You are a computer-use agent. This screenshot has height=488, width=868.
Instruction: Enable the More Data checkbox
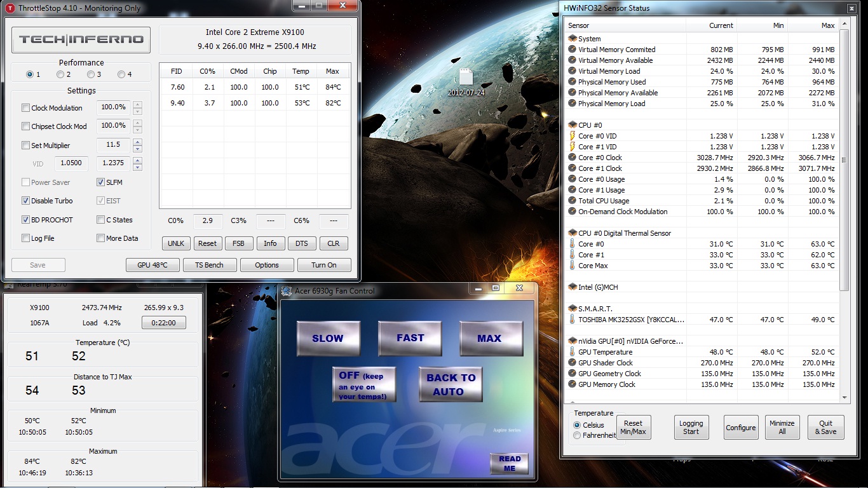pyautogui.click(x=101, y=238)
